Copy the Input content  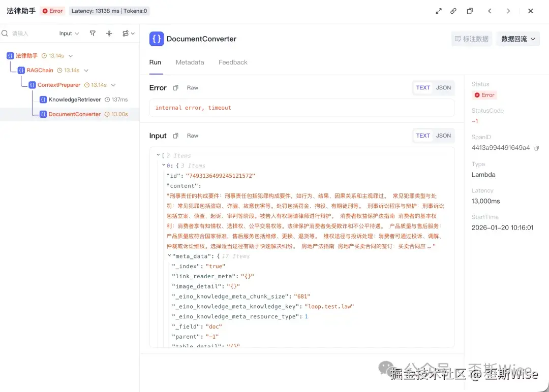tap(175, 136)
